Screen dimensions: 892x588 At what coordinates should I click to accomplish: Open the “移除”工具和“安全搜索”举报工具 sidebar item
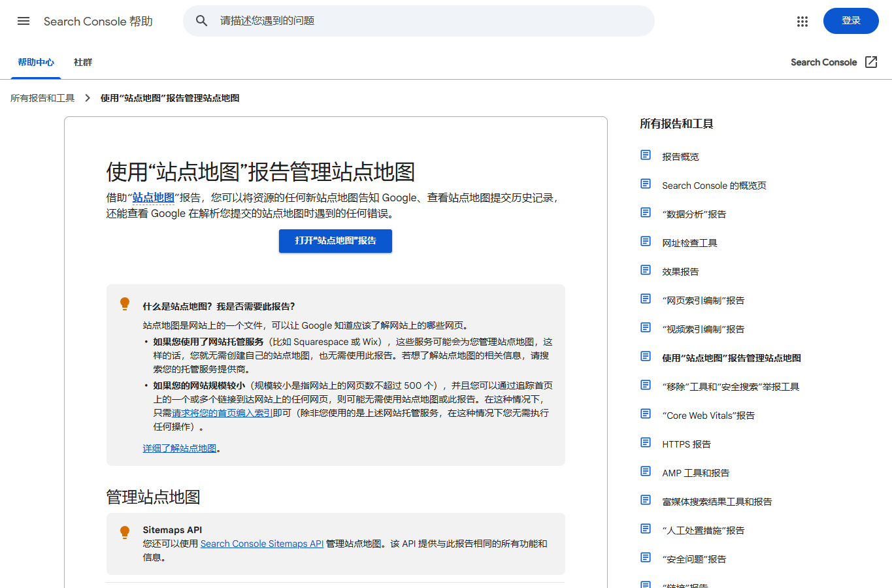point(731,387)
